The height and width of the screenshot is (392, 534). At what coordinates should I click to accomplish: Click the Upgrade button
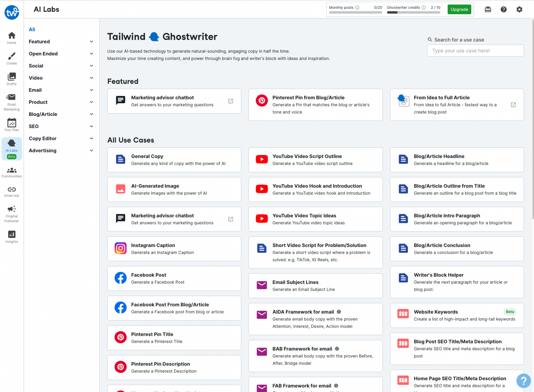[x=459, y=9]
